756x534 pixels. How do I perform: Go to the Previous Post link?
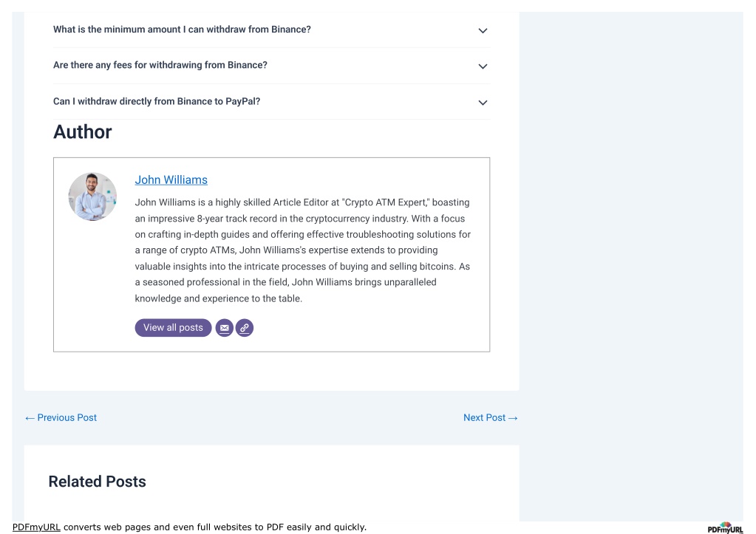pyautogui.click(x=61, y=417)
